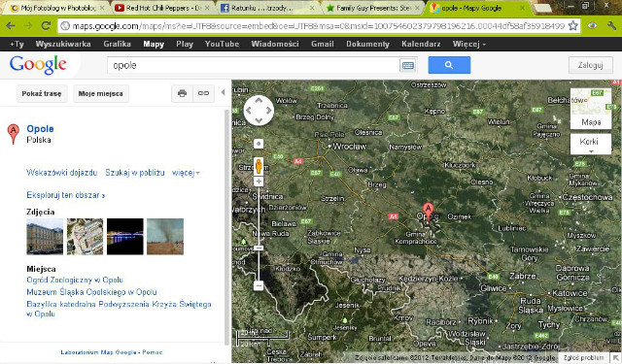Click the map zoom slider handle

[259, 248]
